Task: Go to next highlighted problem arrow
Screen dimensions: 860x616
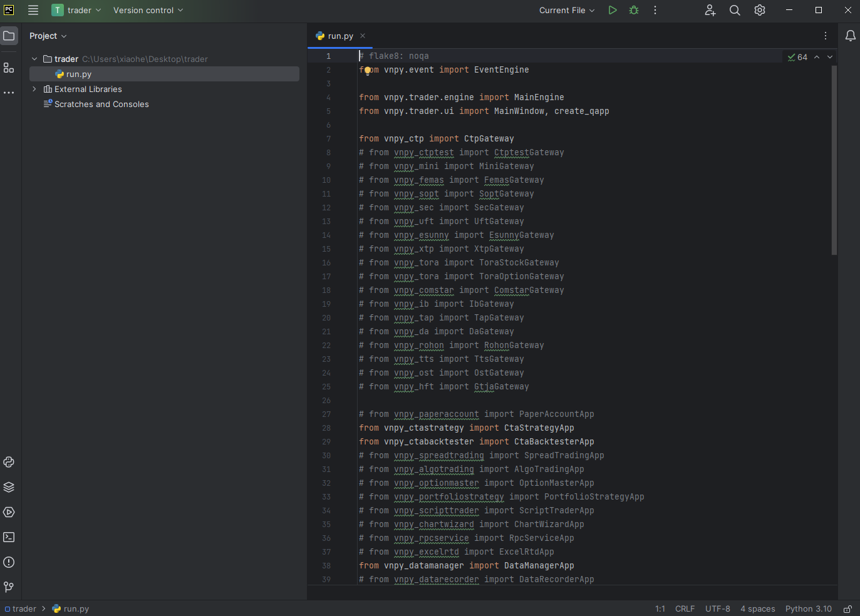Action: click(x=830, y=57)
